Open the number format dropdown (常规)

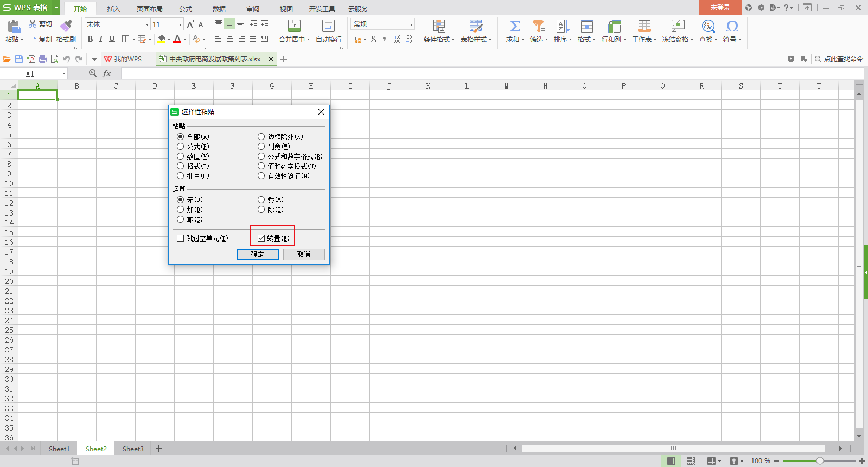point(411,24)
